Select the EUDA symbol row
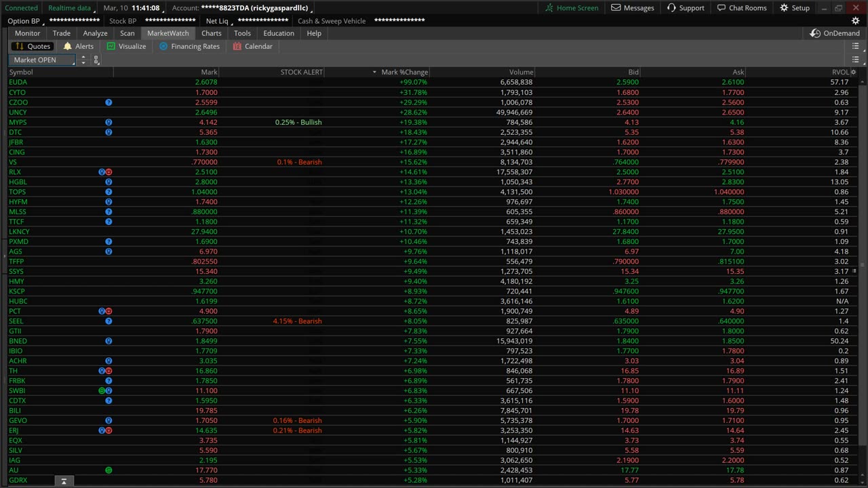 coord(433,82)
